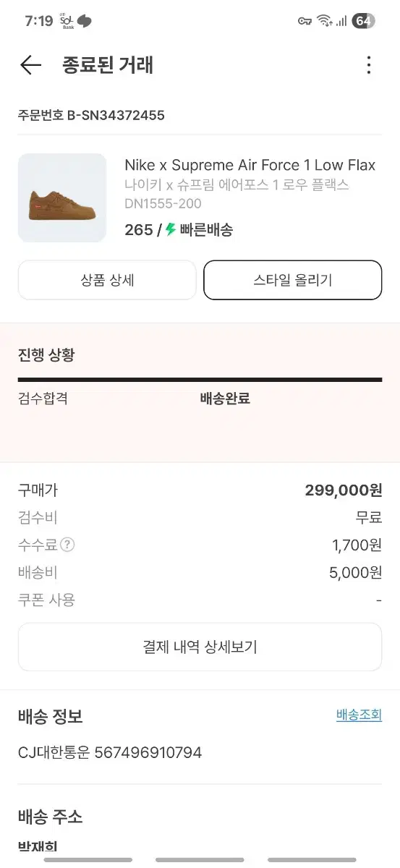Tap the green lightning 빠른배송 icon
This screenshot has width=400, height=868.
click(171, 229)
